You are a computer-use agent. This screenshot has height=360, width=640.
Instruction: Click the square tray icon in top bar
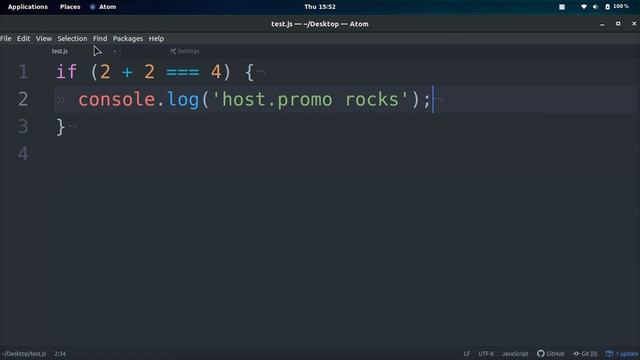562,7
